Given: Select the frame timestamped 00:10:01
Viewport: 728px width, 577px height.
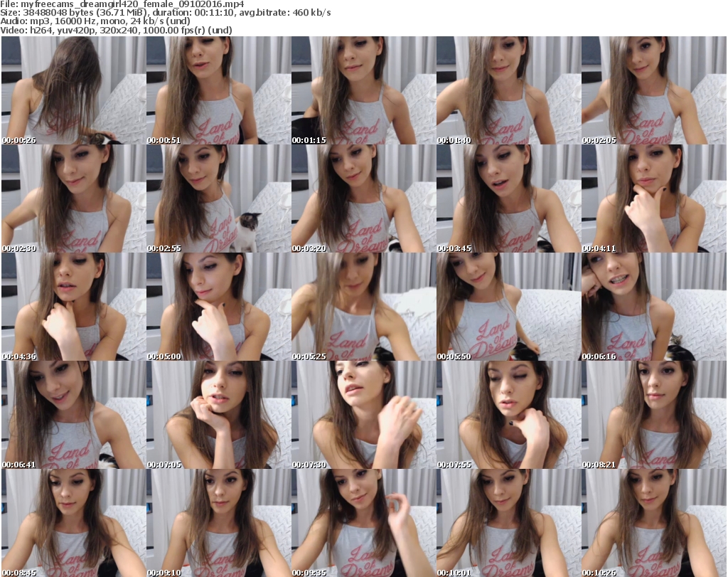Looking at the screenshot, I should pyautogui.click(x=509, y=523).
